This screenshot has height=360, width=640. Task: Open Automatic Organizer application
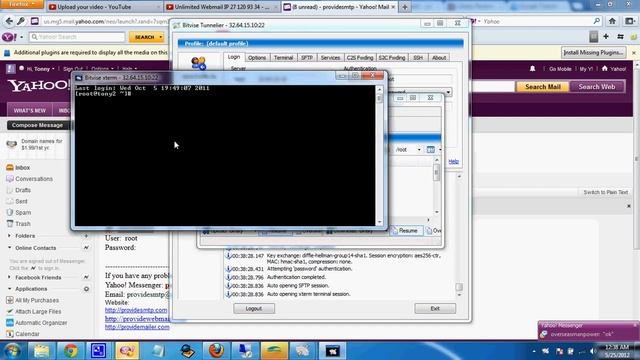pos(41,323)
